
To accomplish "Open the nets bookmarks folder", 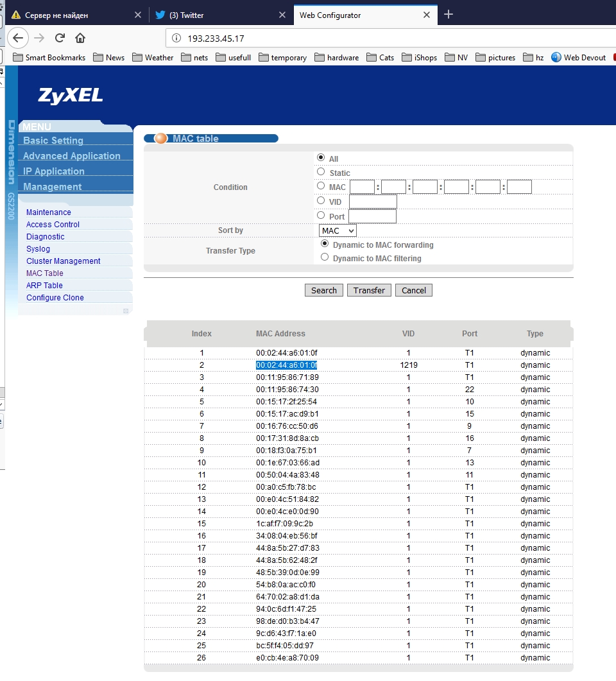I will click(194, 57).
